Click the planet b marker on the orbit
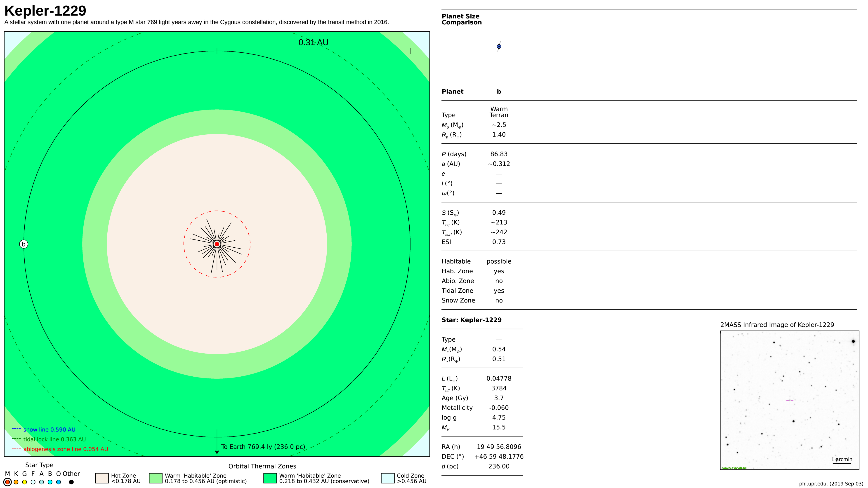This screenshot has height=488, width=868. [x=24, y=244]
